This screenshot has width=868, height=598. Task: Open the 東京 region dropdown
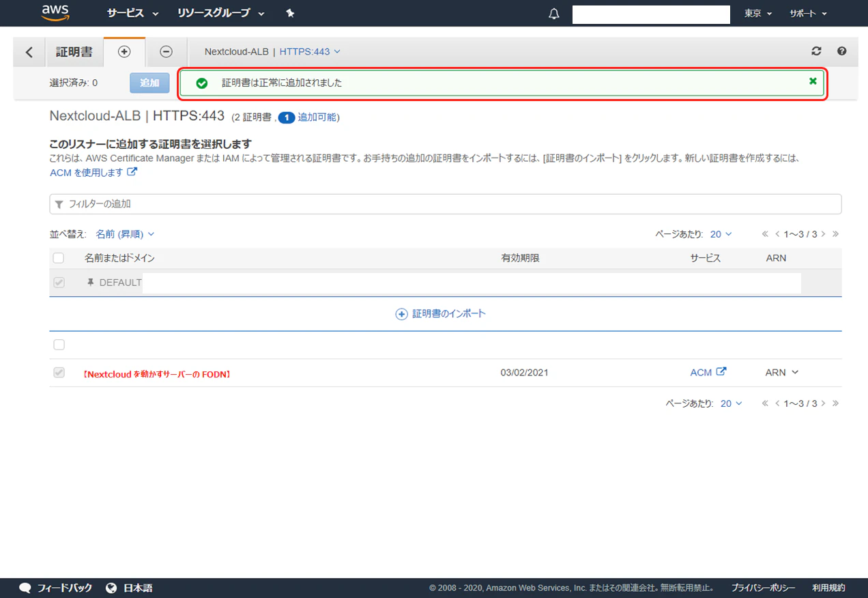pos(758,14)
